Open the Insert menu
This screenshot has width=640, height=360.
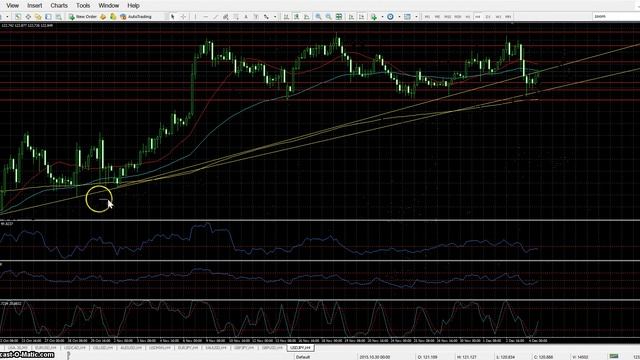tap(35, 6)
